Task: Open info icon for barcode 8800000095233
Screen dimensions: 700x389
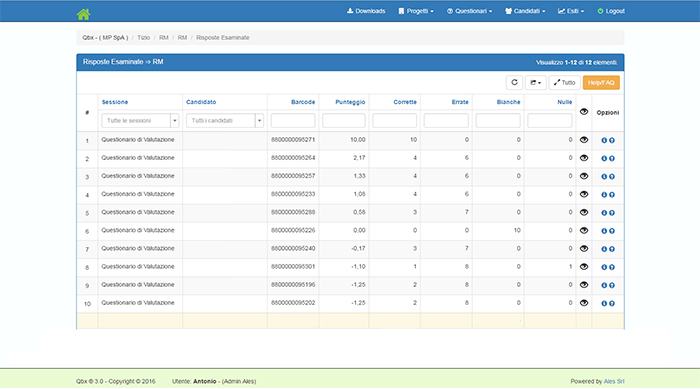Action: [604, 195]
